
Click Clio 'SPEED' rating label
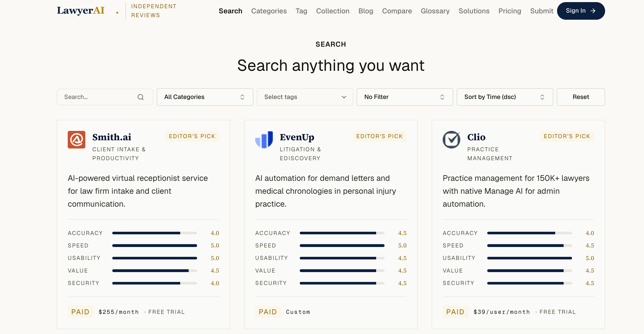453,246
